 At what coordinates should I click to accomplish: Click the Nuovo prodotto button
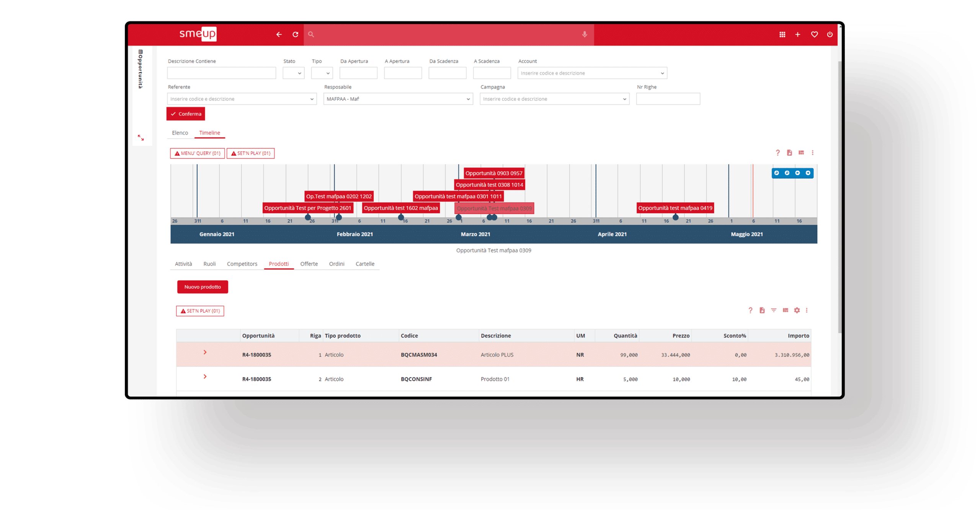(x=203, y=287)
